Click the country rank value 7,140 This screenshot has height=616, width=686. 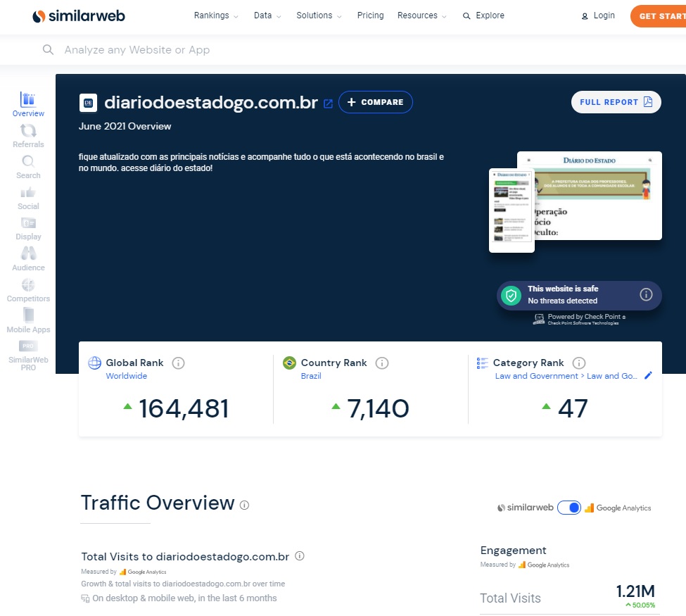click(x=378, y=408)
